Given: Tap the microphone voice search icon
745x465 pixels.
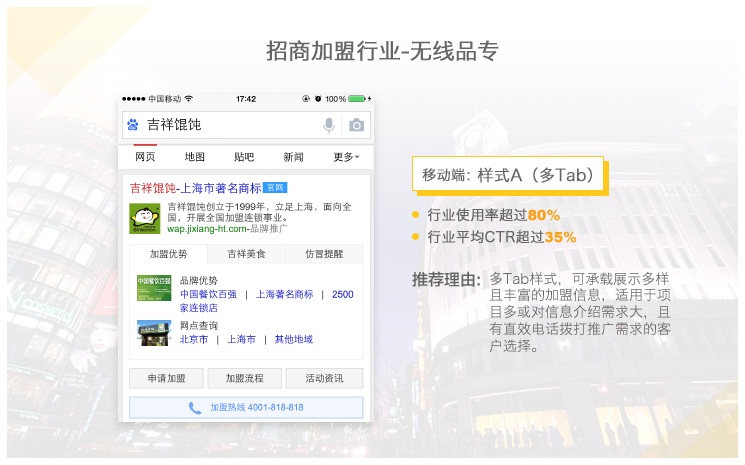Looking at the screenshot, I should (x=329, y=125).
